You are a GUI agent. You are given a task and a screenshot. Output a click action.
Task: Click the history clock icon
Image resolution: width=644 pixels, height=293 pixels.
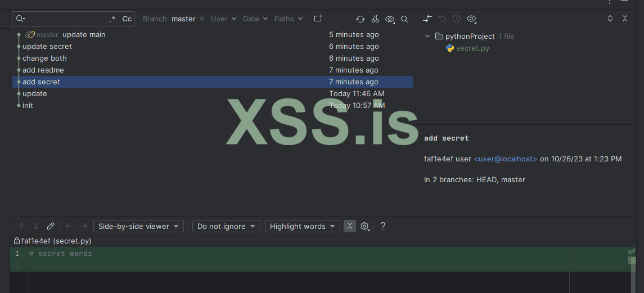(x=456, y=19)
